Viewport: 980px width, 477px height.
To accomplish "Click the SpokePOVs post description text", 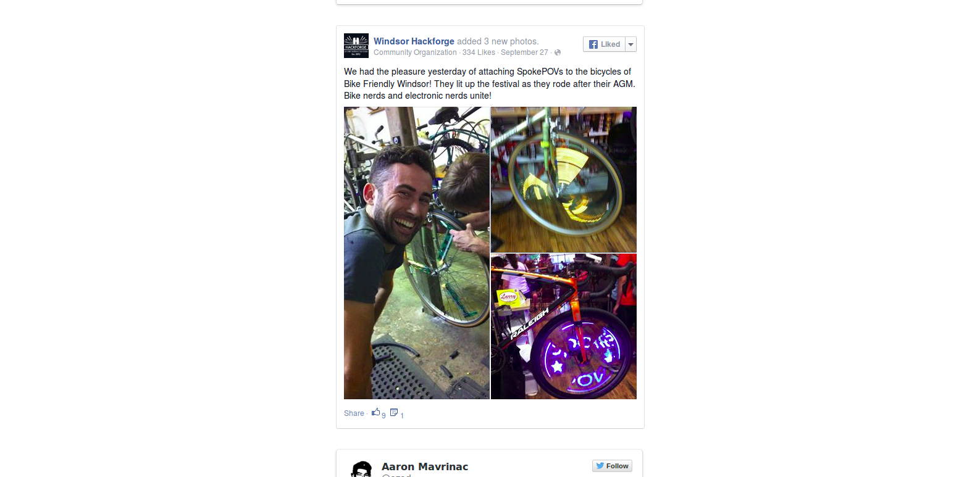I will [490, 83].
